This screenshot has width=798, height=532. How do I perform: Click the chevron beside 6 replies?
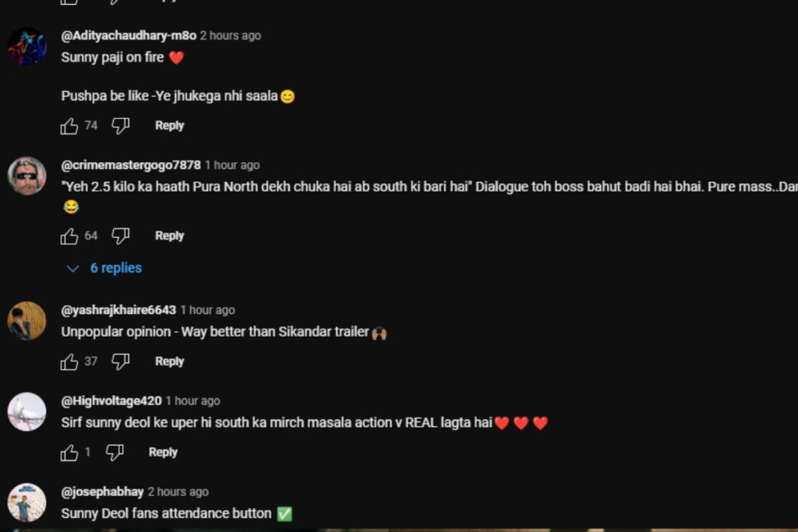coord(72,269)
